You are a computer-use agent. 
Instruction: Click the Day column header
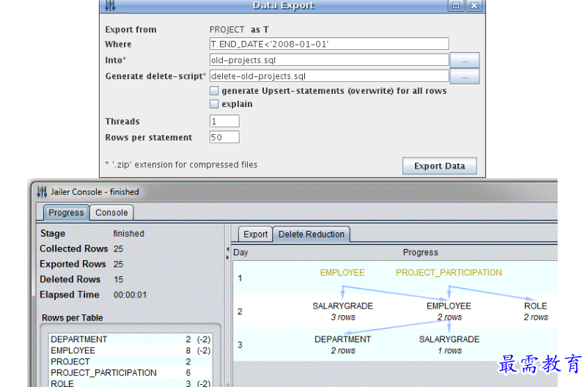point(240,252)
